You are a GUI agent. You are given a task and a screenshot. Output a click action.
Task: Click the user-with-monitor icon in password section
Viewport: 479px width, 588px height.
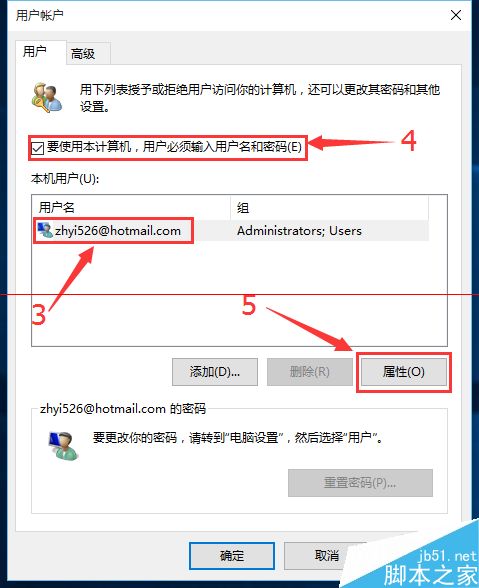pos(63,445)
